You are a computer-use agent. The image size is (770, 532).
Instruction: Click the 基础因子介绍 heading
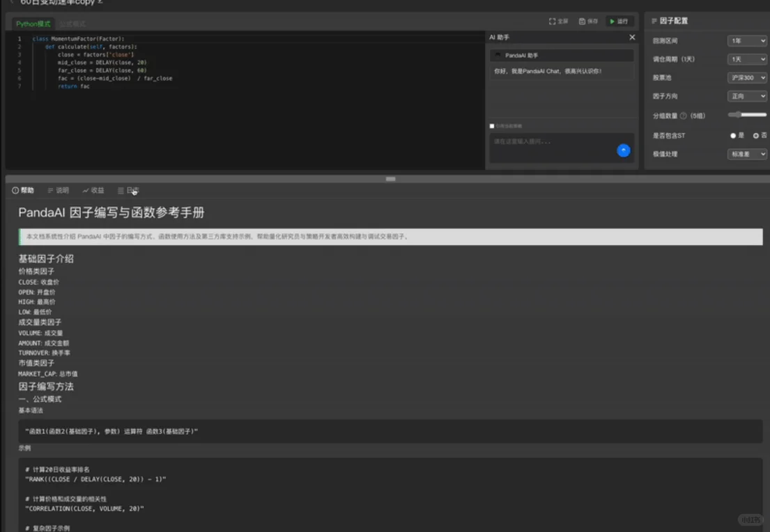click(x=46, y=258)
